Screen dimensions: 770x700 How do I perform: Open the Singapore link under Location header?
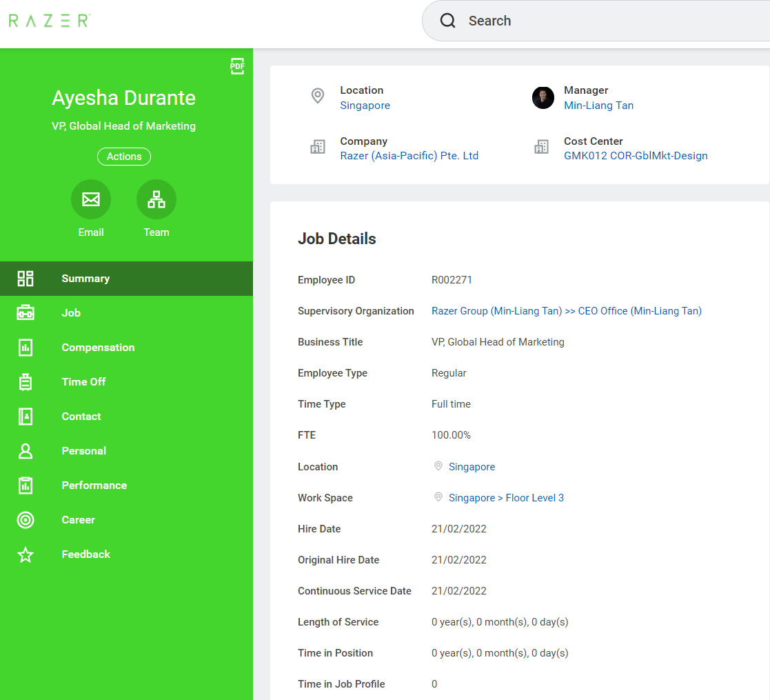point(365,105)
